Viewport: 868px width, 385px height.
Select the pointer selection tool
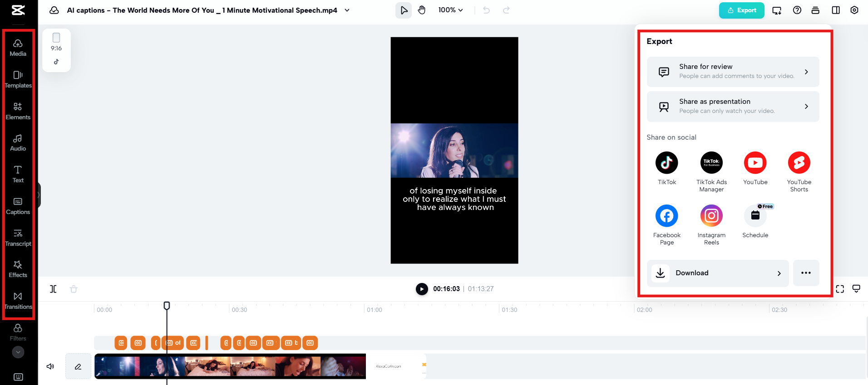[x=404, y=10]
